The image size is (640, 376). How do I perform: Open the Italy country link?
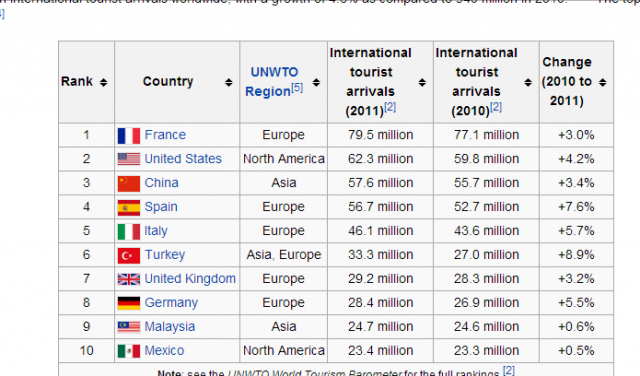(x=156, y=231)
